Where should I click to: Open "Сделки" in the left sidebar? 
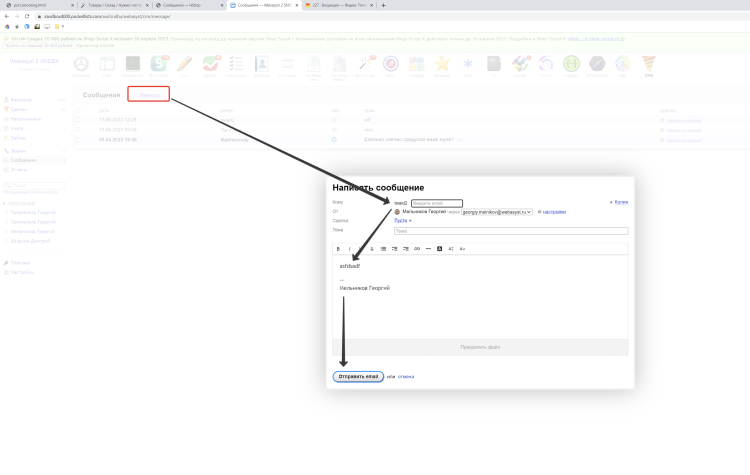pyautogui.click(x=19, y=109)
